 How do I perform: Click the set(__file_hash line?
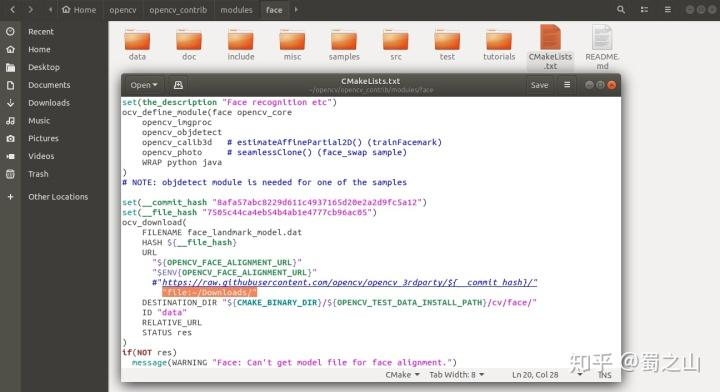pyautogui.click(x=249, y=213)
